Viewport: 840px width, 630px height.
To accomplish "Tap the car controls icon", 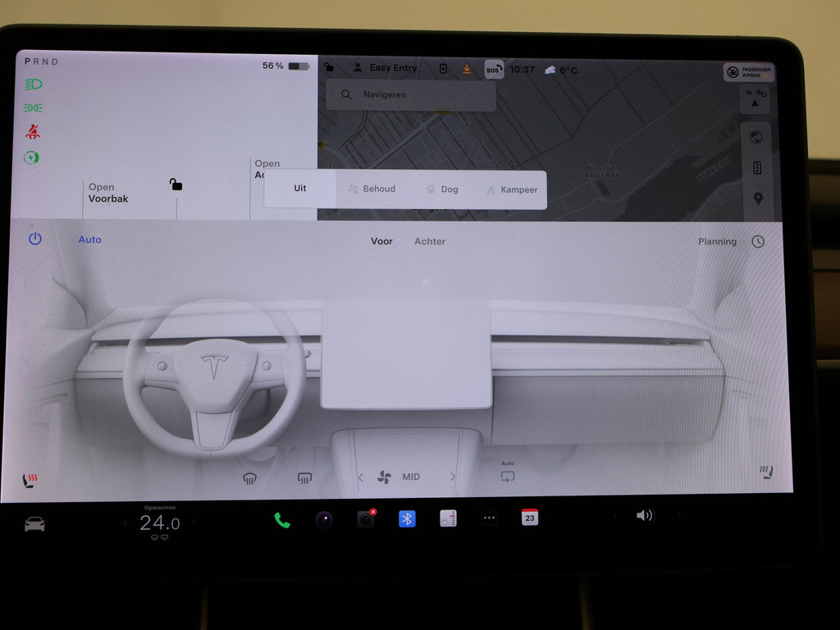I will (x=34, y=523).
